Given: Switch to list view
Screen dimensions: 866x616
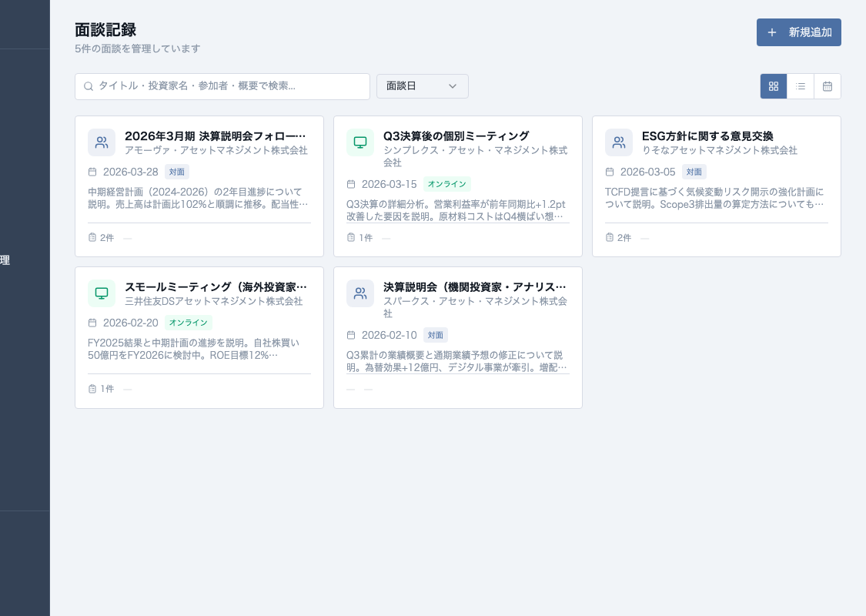Looking at the screenshot, I should coord(801,86).
